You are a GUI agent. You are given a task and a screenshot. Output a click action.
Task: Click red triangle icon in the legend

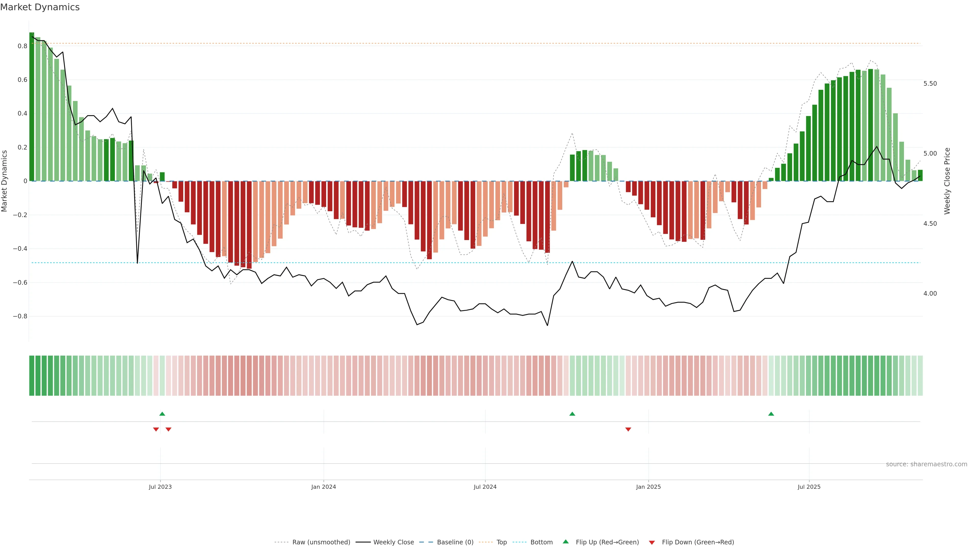[x=652, y=542]
